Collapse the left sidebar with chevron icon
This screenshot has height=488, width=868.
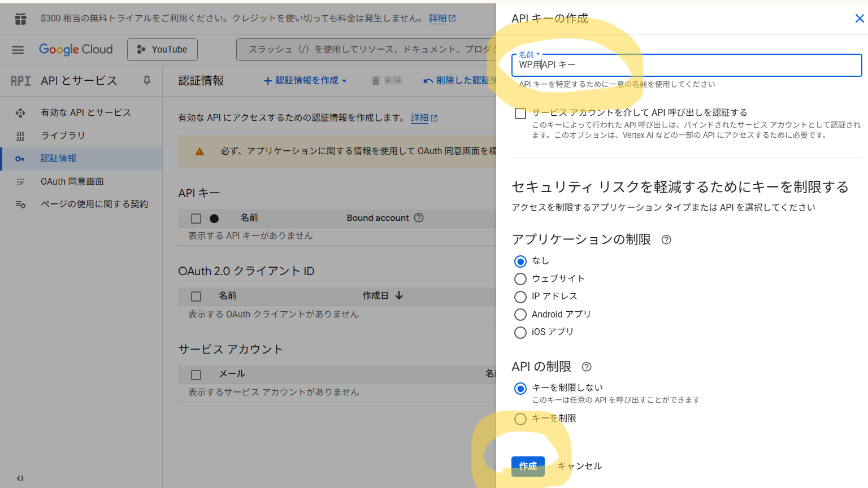coord(20,478)
